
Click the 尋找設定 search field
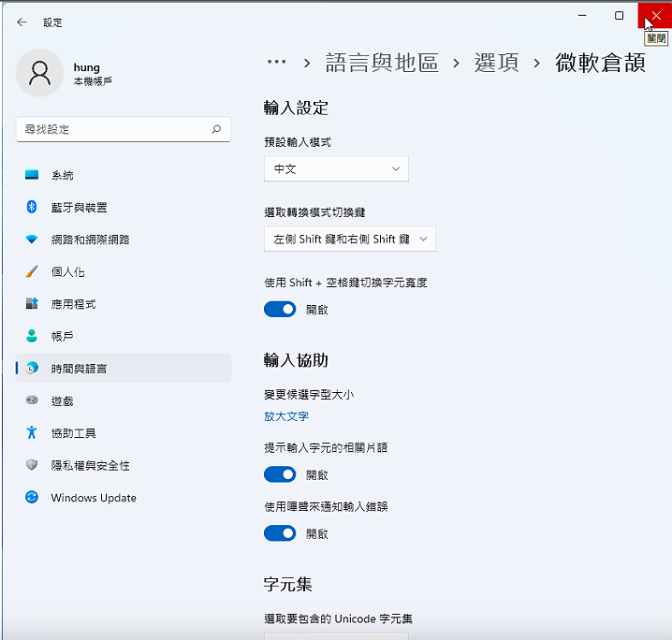[124, 129]
